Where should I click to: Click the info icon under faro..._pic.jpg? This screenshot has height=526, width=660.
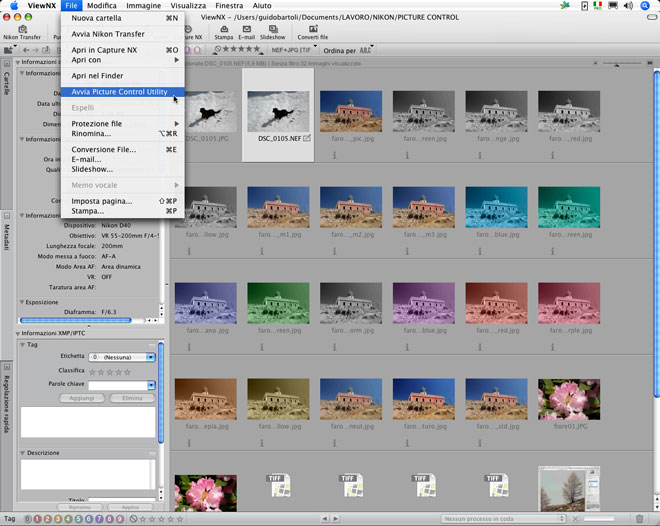[334, 155]
